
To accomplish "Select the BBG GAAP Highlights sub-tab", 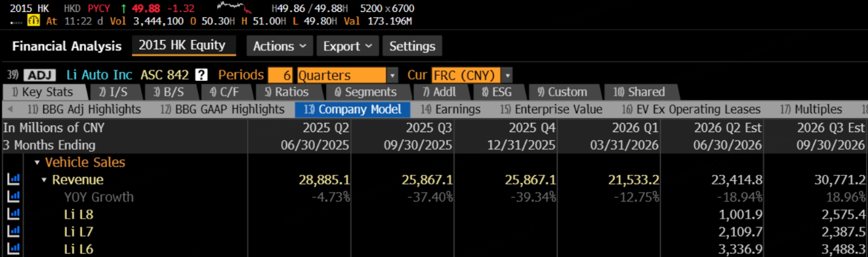I will point(222,109).
